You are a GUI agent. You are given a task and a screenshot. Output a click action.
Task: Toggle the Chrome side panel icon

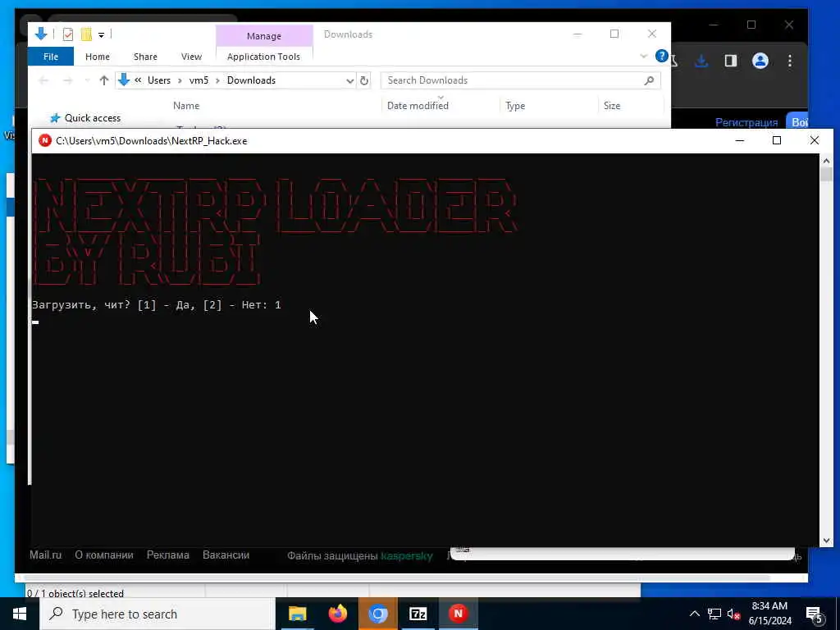[731, 61]
